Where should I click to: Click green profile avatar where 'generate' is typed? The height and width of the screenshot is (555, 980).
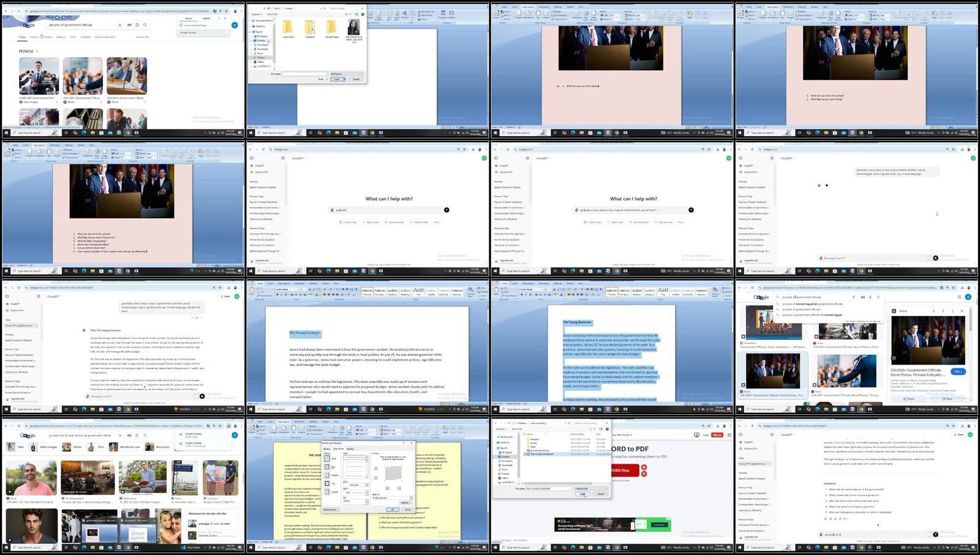(484, 158)
